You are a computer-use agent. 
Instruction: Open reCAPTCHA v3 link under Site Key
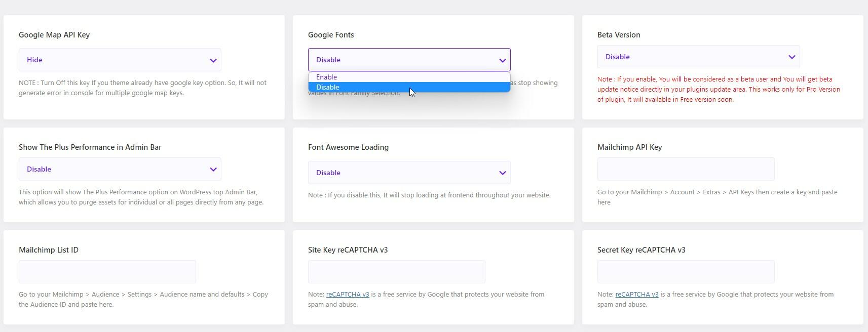[x=348, y=294]
